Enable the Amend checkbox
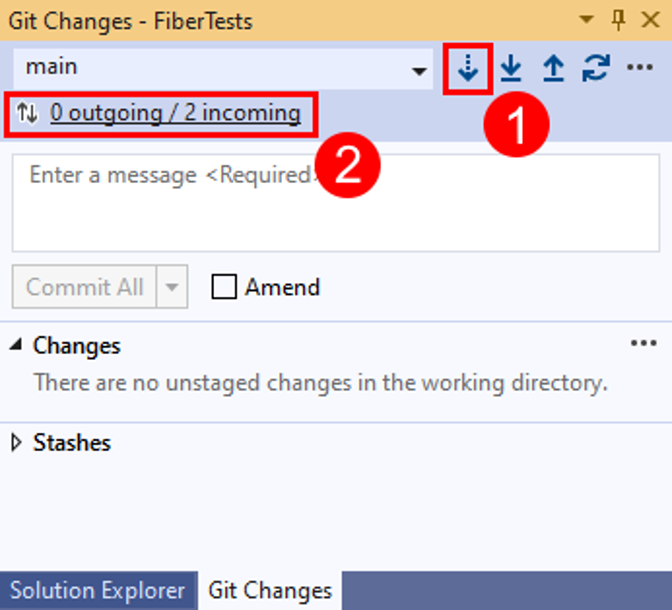The height and width of the screenshot is (610, 672). coord(225,288)
